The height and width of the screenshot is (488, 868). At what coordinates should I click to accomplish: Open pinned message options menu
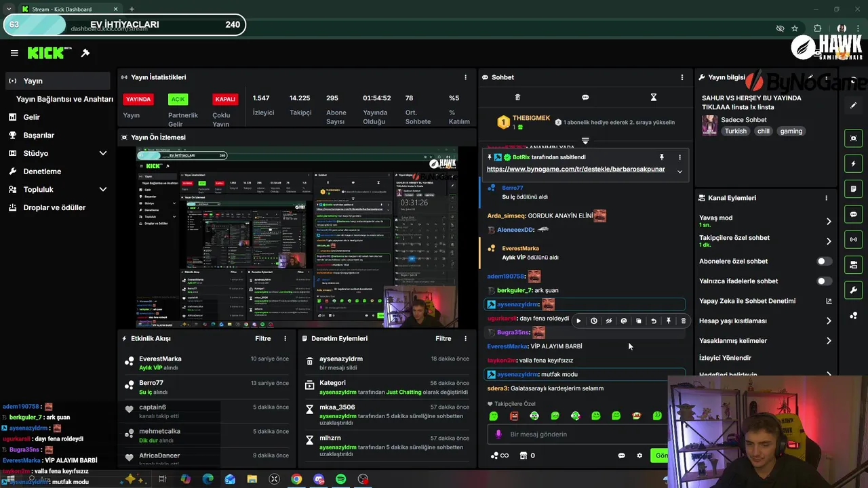pyautogui.click(x=679, y=157)
